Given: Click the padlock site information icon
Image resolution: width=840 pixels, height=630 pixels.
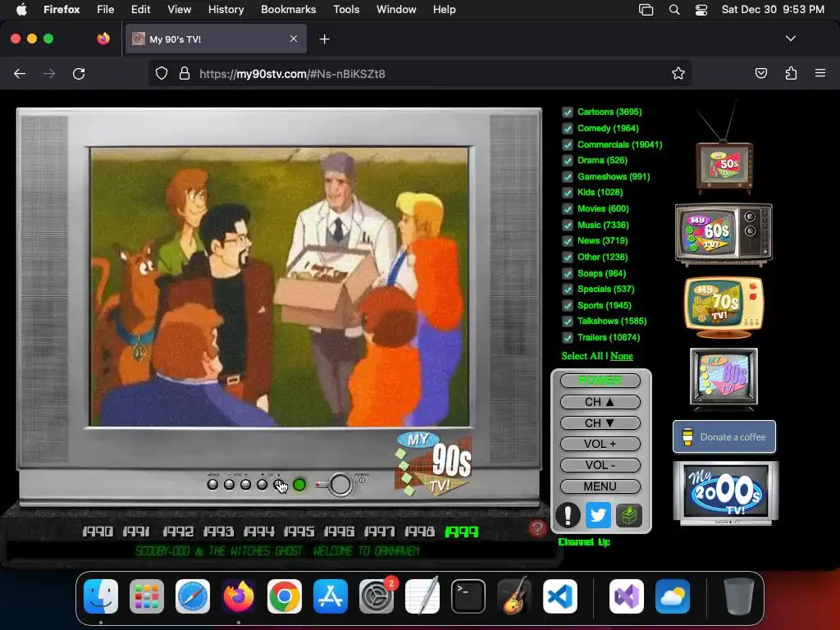Looking at the screenshot, I should click(185, 73).
